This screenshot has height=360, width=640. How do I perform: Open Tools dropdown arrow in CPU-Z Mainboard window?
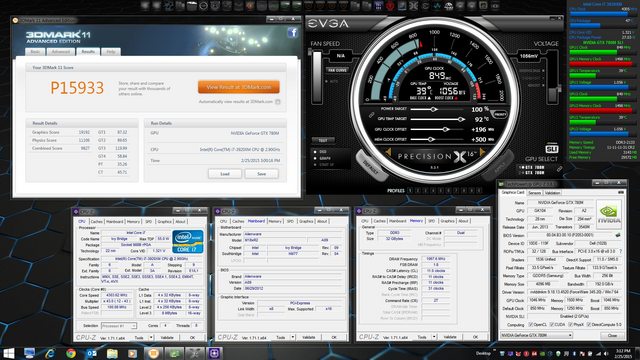click(293, 338)
